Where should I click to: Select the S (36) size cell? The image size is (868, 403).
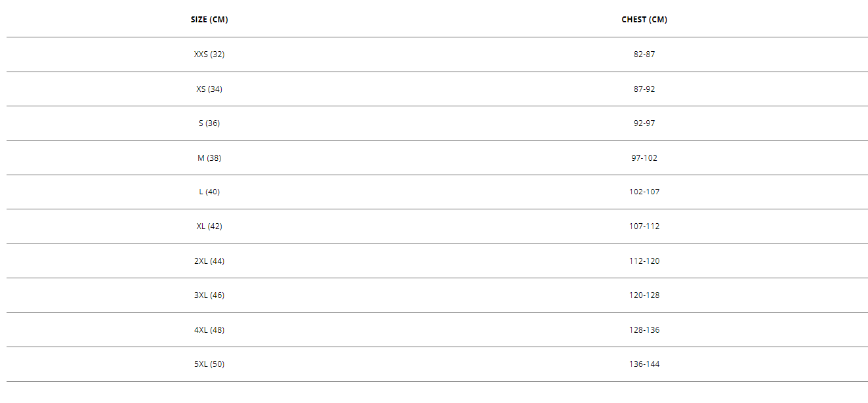pyautogui.click(x=209, y=123)
